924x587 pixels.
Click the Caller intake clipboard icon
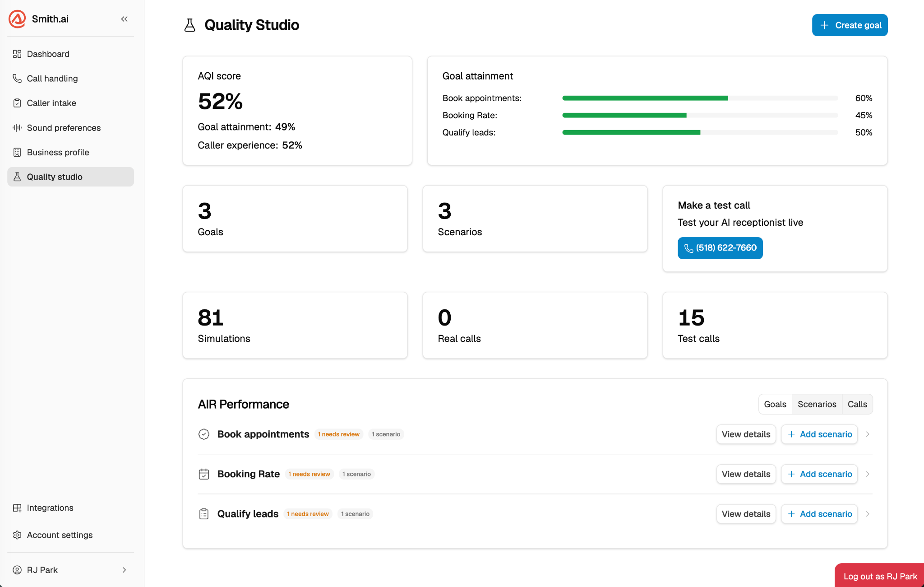(x=17, y=103)
